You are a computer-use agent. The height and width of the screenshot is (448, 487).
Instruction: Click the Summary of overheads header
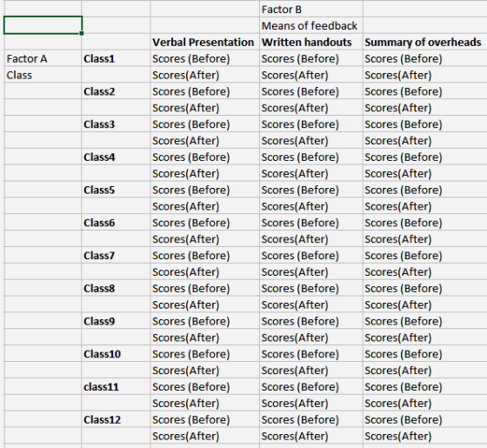pyautogui.click(x=424, y=42)
